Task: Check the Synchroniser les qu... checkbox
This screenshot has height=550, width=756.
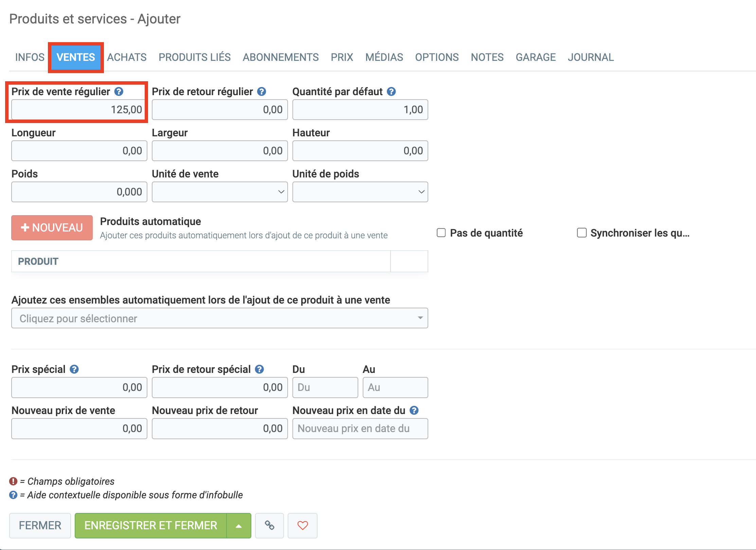Action: tap(582, 233)
